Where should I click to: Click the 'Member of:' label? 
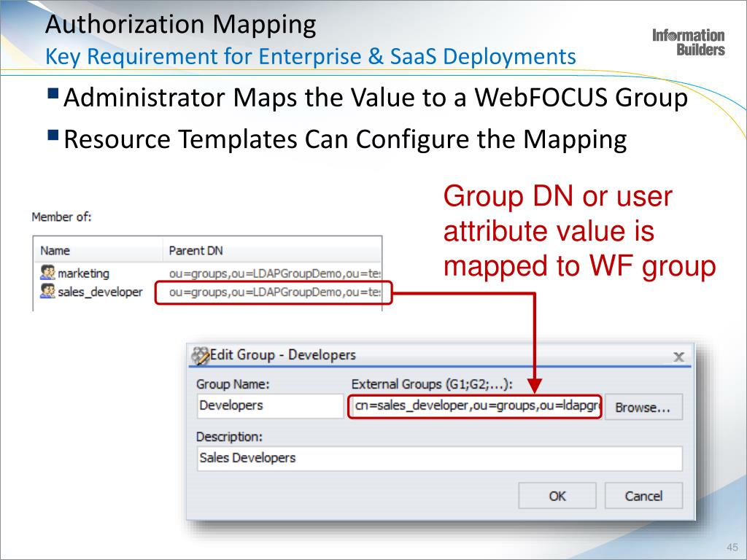(61, 217)
